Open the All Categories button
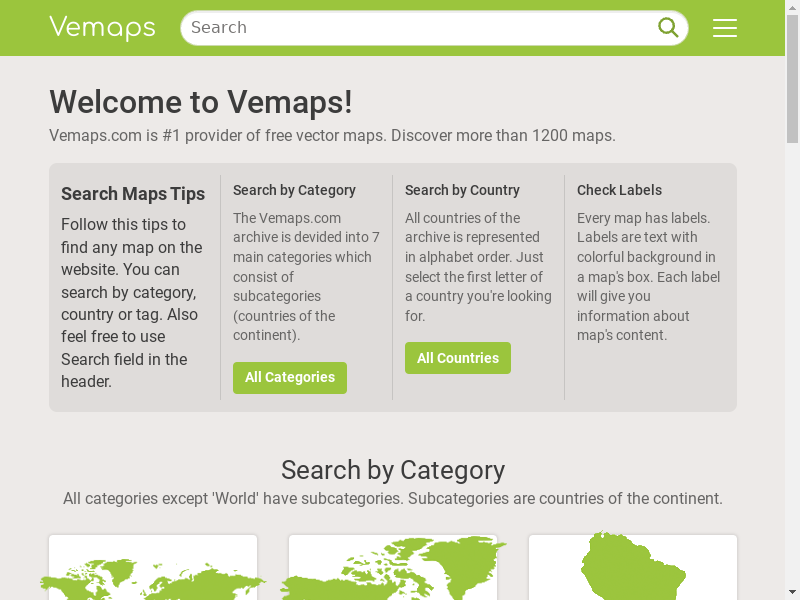This screenshot has height=600, width=800. click(290, 378)
